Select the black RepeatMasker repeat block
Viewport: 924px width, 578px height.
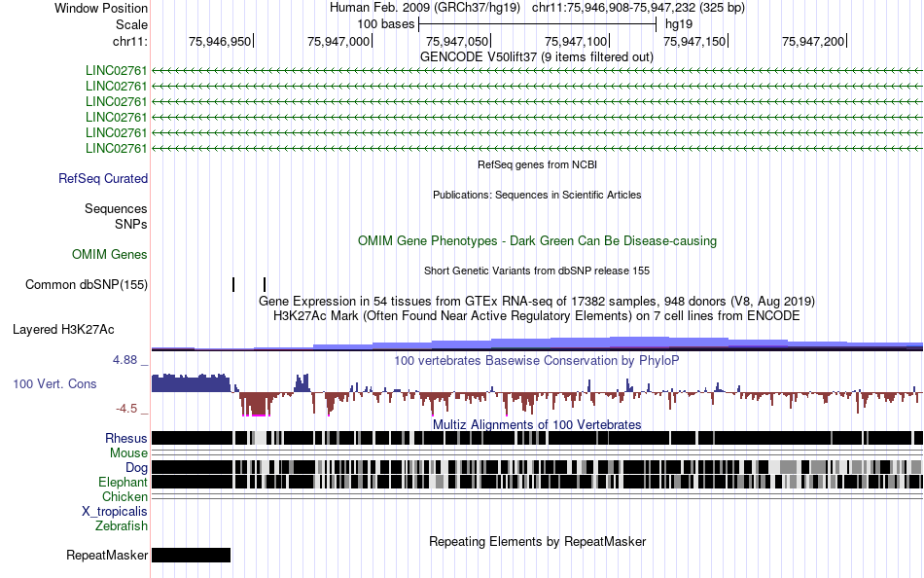pos(191,555)
